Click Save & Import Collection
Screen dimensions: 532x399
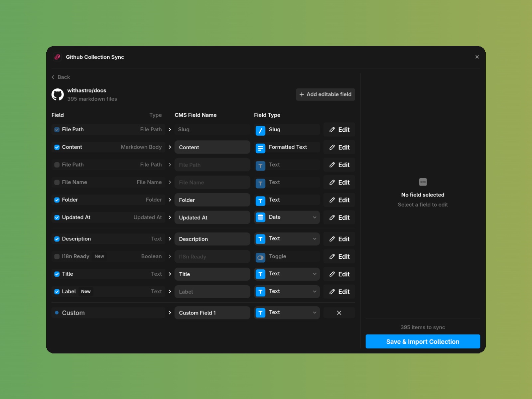[x=423, y=341]
